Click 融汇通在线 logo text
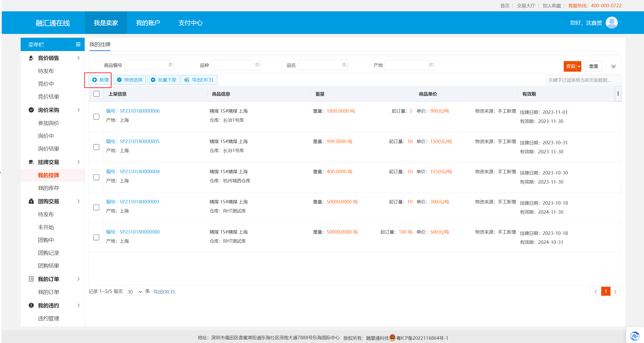 tap(53, 23)
